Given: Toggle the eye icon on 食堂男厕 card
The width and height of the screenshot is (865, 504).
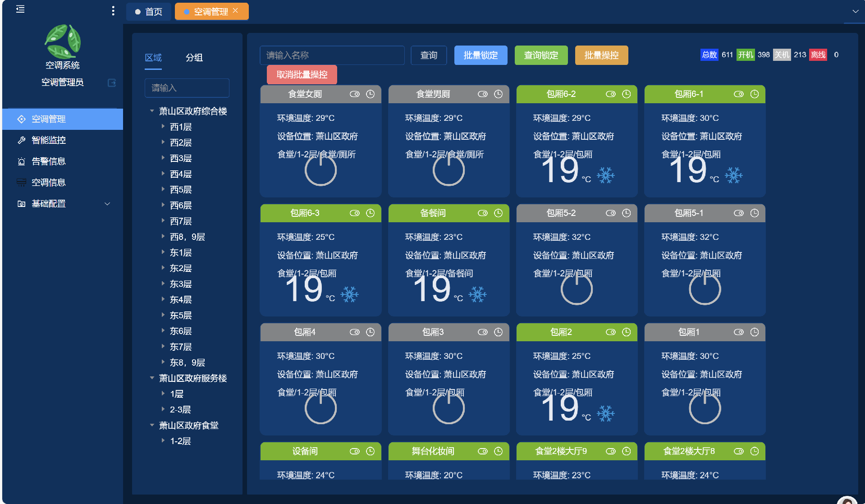Looking at the screenshot, I should pyautogui.click(x=482, y=94).
